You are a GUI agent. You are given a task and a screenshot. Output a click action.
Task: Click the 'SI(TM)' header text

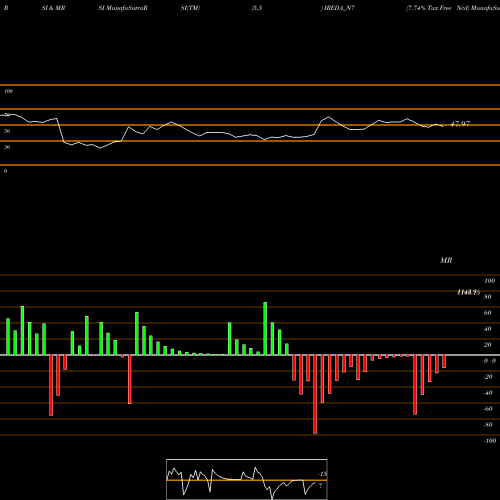click(x=190, y=8)
